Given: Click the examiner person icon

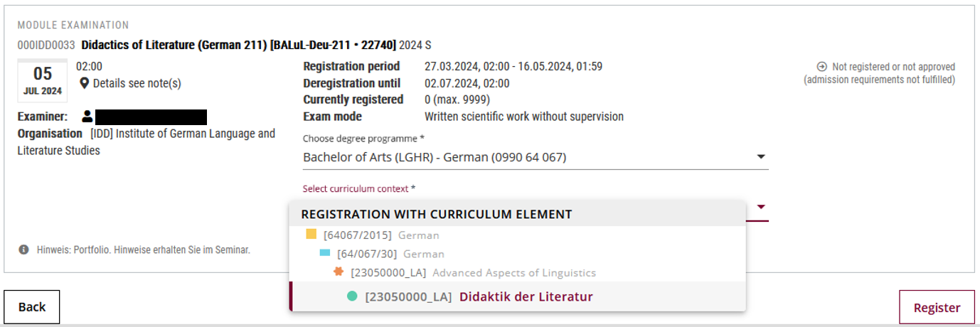Looking at the screenshot, I should [x=87, y=116].
